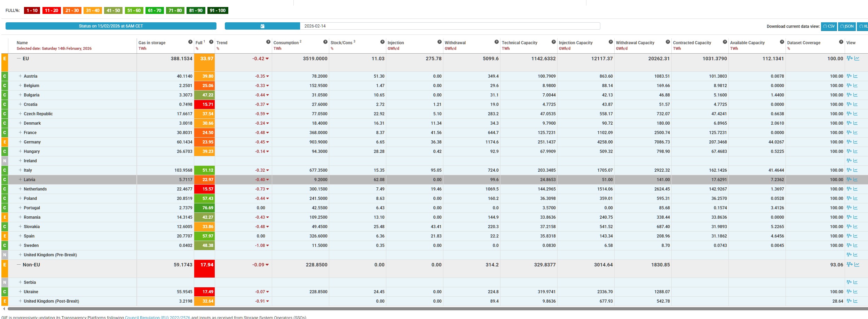Open the line chart icon for Spain
The image size is (868, 319).
pos(855,236)
